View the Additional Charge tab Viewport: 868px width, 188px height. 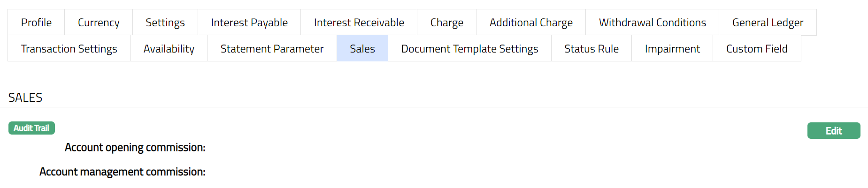pos(531,23)
